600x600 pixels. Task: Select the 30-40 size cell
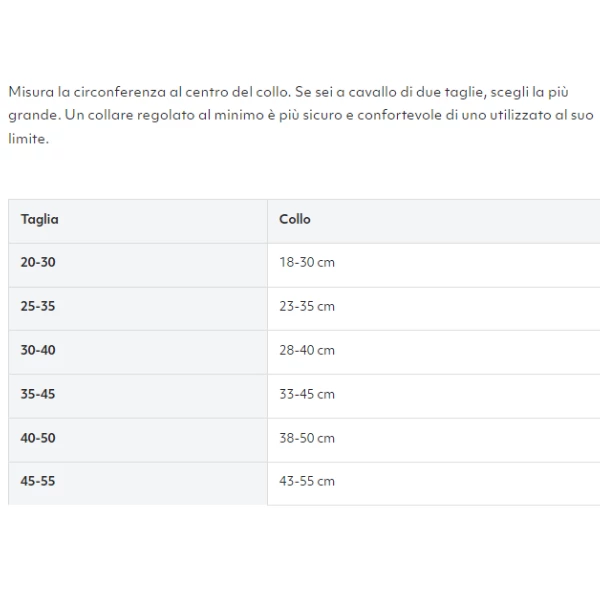[38, 350]
